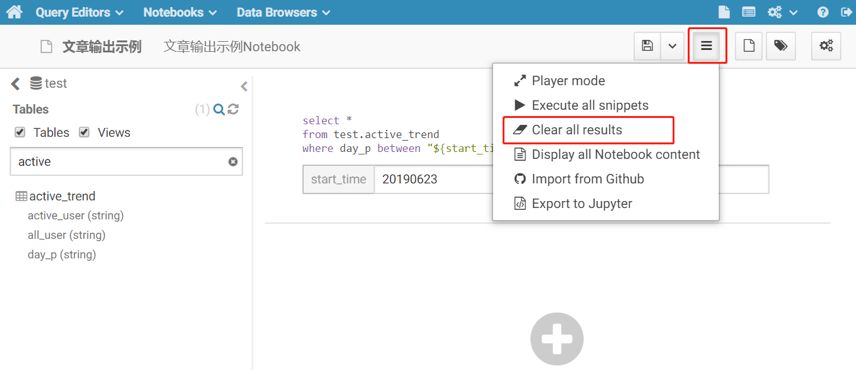856x370 pixels.
Task: Uncheck the Views checkbox
Action: click(84, 132)
